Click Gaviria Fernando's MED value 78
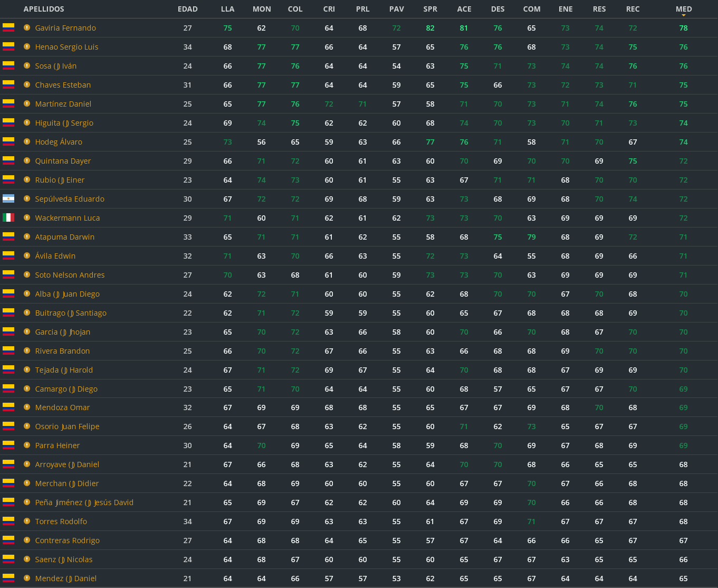 pyautogui.click(x=684, y=28)
